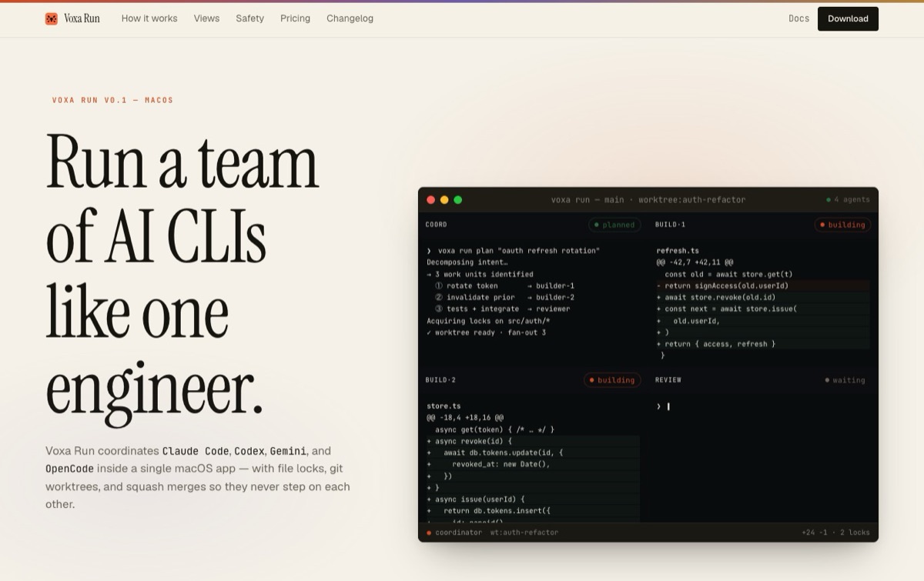This screenshot has width=924, height=581.
Task: Click the planned badge in the COORD pane
Action: [614, 225]
